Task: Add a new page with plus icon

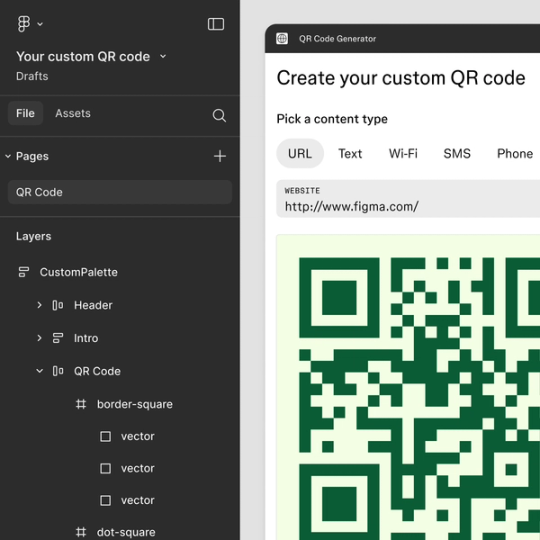Action: (220, 156)
